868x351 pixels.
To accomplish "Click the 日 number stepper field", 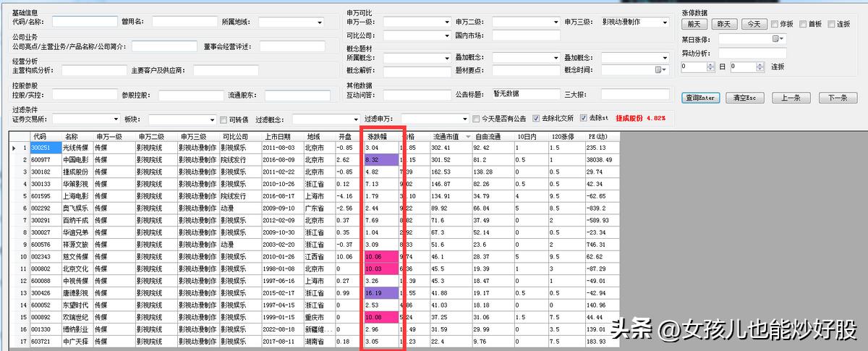I will point(699,67).
